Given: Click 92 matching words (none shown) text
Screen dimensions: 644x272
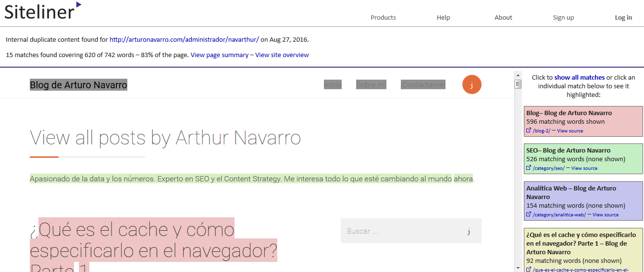Looking at the screenshot, I should (574, 261).
